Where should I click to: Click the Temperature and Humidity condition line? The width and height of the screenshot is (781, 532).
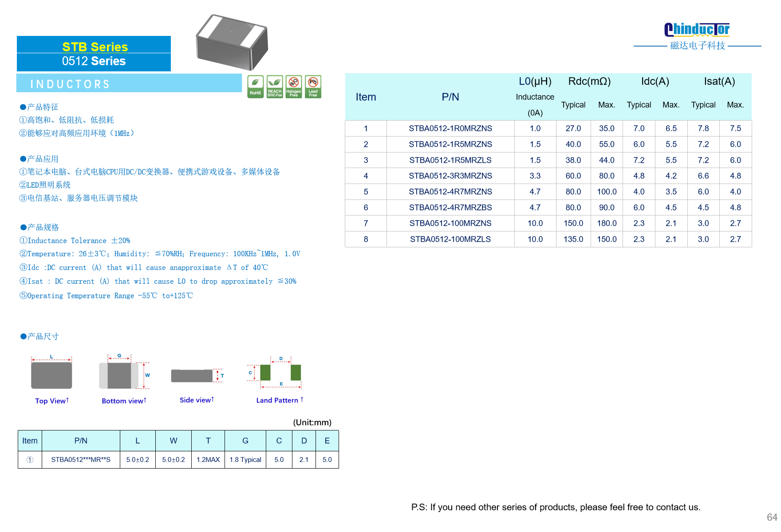[159, 254]
